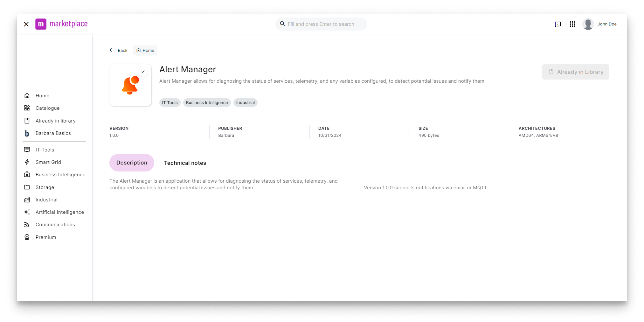This screenshot has width=644, height=322.
Task: Click the Back navigation button
Action: pyautogui.click(x=118, y=50)
